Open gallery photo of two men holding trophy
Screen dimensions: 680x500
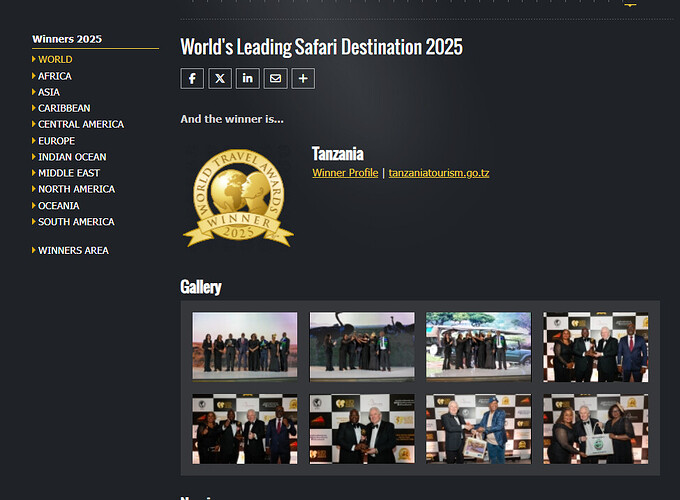(x=362, y=429)
